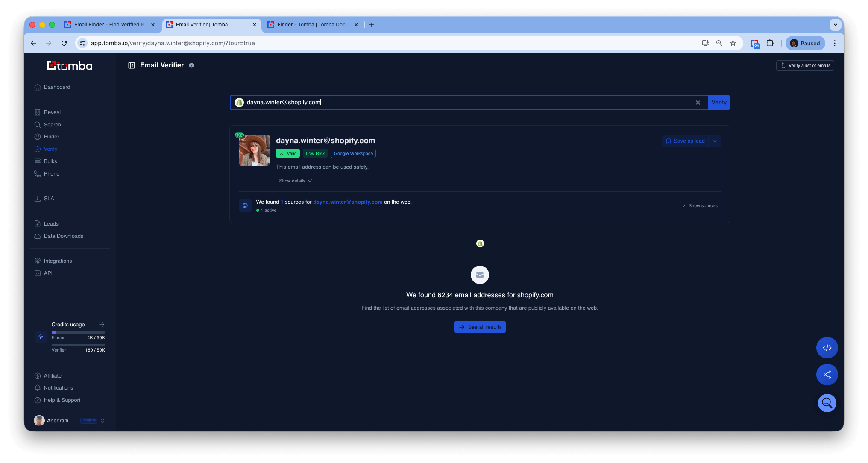The width and height of the screenshot is (868, 463).
Task: Open the code embed floating button
Action: point(827,348)
